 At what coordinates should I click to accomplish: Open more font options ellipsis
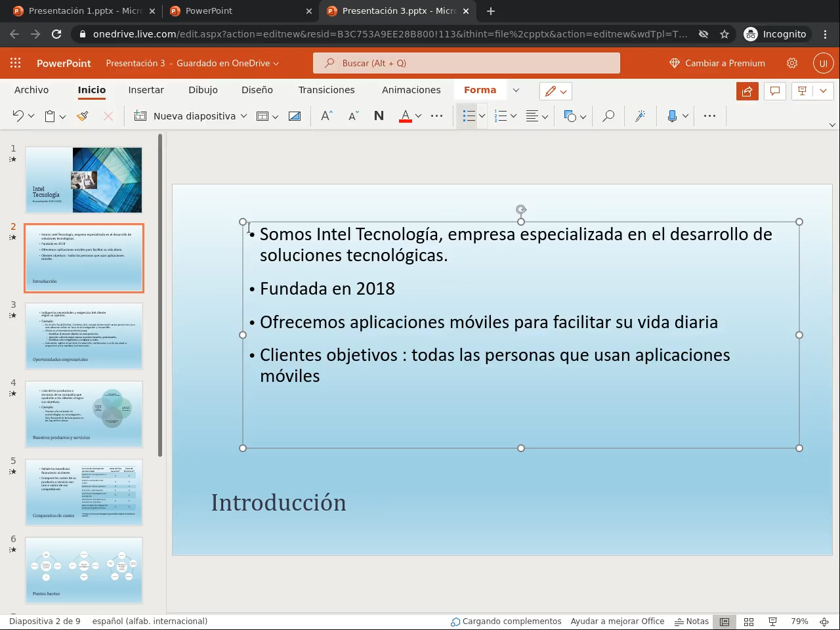[x=437, y=116]
